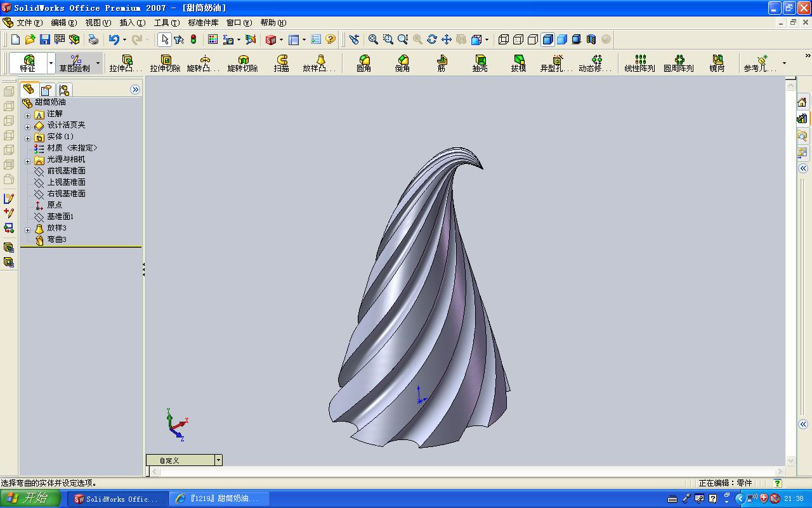Select the Pan tool icon
The image size is (812, 508).
(447, 39)
